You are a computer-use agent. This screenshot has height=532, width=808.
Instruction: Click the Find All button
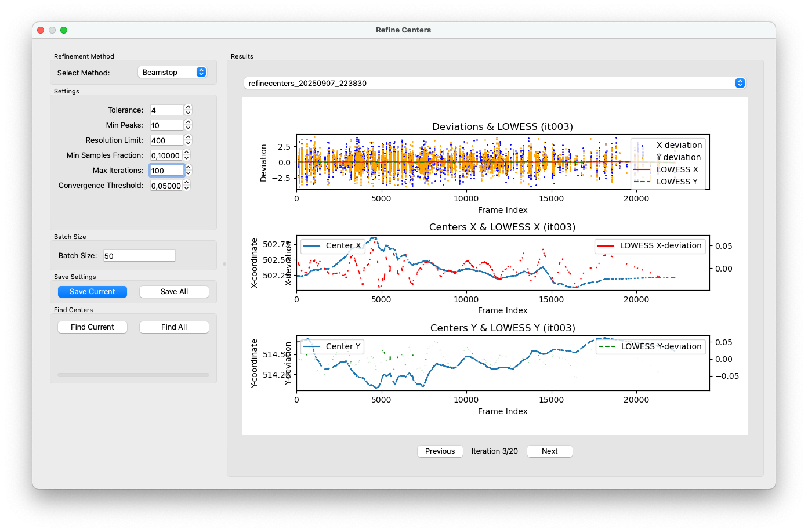[x=174, y=327]
